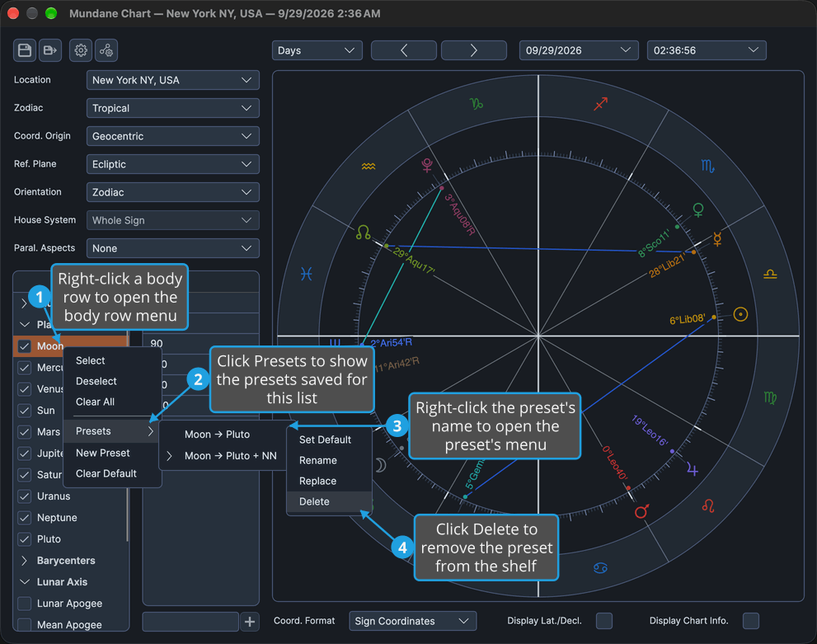
Task: Click the Mars glyph on chart
Action: tap(641, 511)
